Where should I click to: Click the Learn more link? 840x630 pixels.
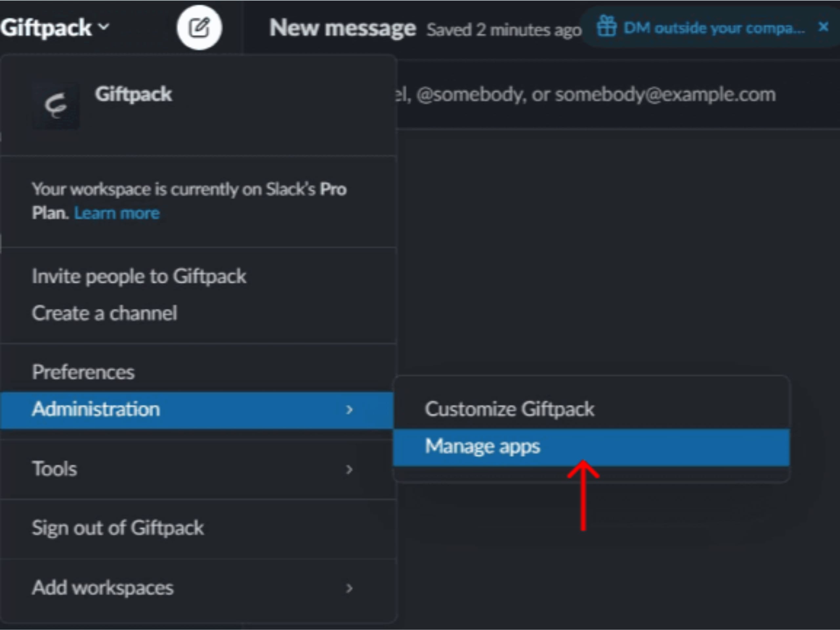pyautogui.click(x=117, y=213)
